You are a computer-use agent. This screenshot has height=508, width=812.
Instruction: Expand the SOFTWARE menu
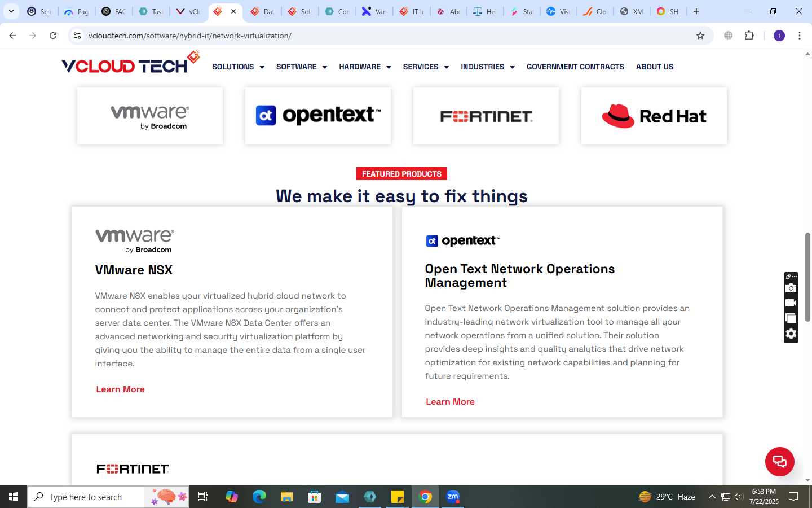pyautogui.click(x=302, y=67)
